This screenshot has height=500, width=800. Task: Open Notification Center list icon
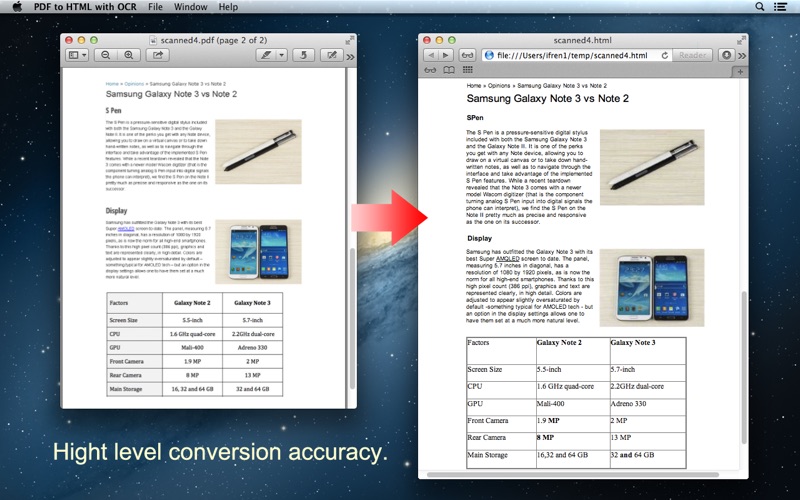pyautogui.click(x=780, y=7)
